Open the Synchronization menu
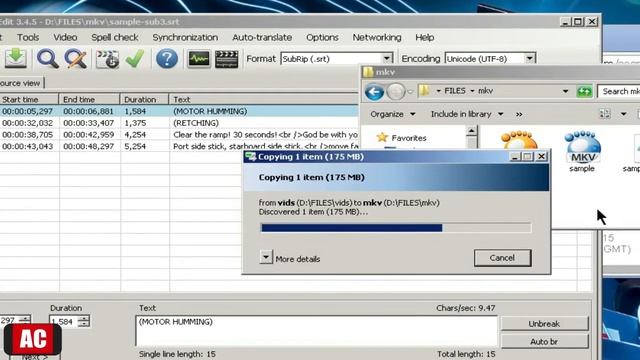Image resolution: width=640 pixels, height=360 pixels. click(185, 38)
